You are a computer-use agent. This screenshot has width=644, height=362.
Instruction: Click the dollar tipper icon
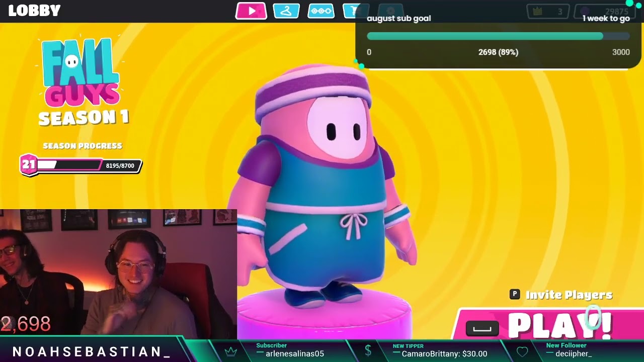point(368,351)
